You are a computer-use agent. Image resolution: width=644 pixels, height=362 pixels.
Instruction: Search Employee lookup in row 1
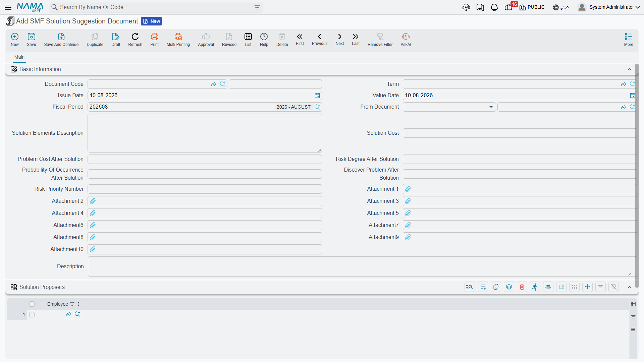(x=77, y=314)
